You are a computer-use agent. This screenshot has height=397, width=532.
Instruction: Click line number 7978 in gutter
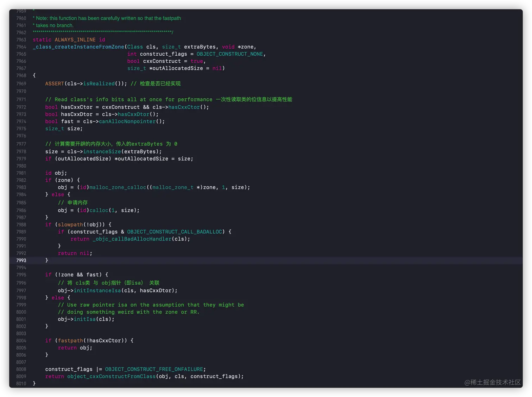click(x=21, y=151)
